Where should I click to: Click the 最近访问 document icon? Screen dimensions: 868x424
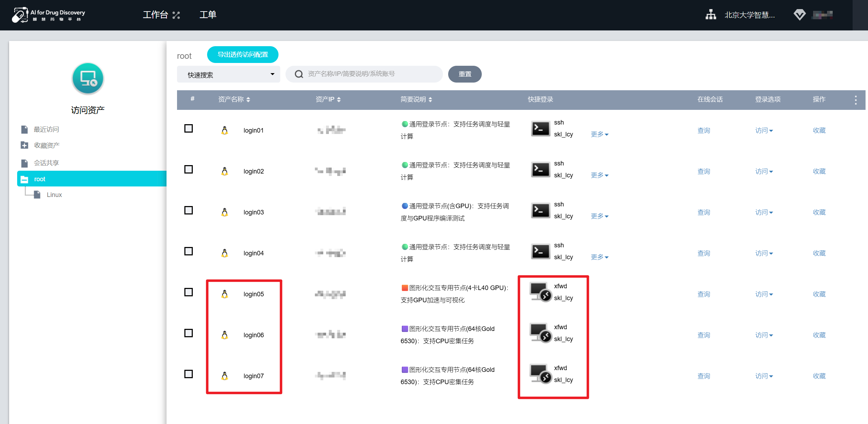(x=24, y=129)
